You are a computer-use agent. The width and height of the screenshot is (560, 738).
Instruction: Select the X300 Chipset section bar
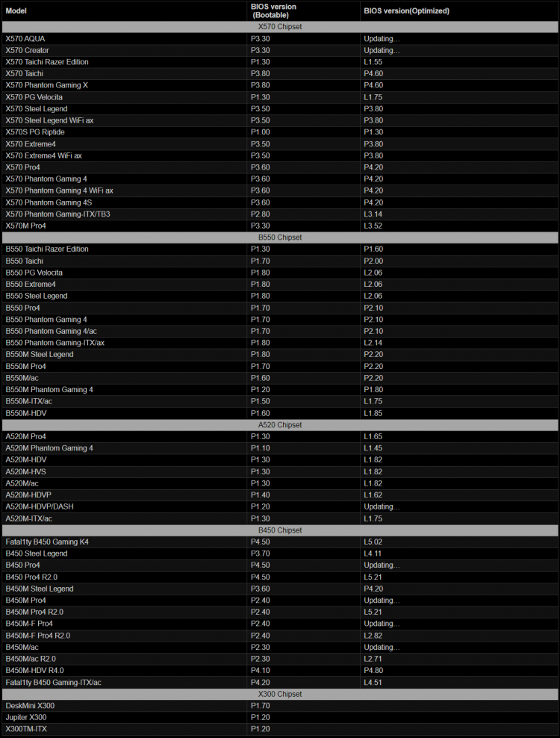pos(280,694)
